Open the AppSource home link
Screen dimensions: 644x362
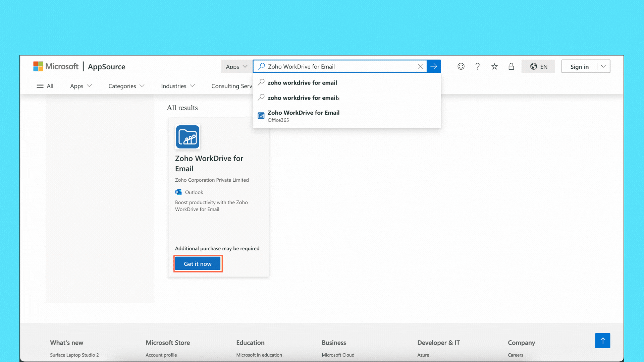tap(106, 67)
